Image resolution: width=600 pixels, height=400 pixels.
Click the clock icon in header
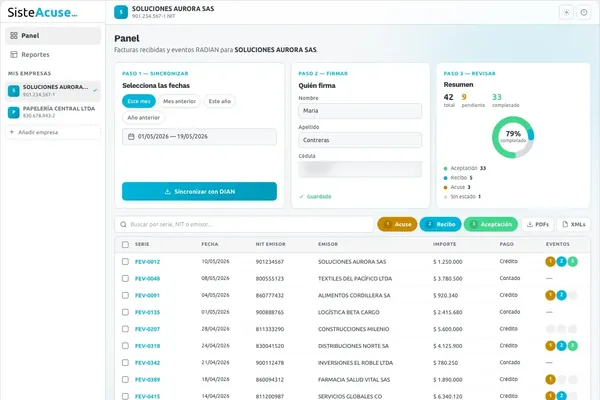click(584, 12)
